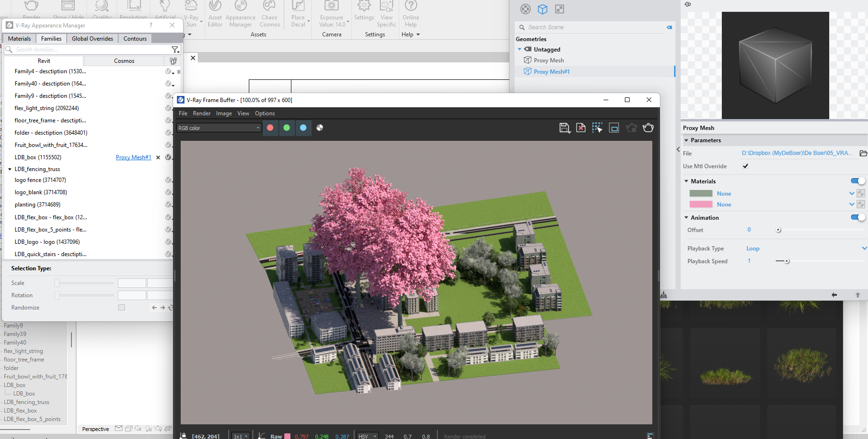Collapse the Animation section
Screen dimensions: 868x439
pos(686,218)
